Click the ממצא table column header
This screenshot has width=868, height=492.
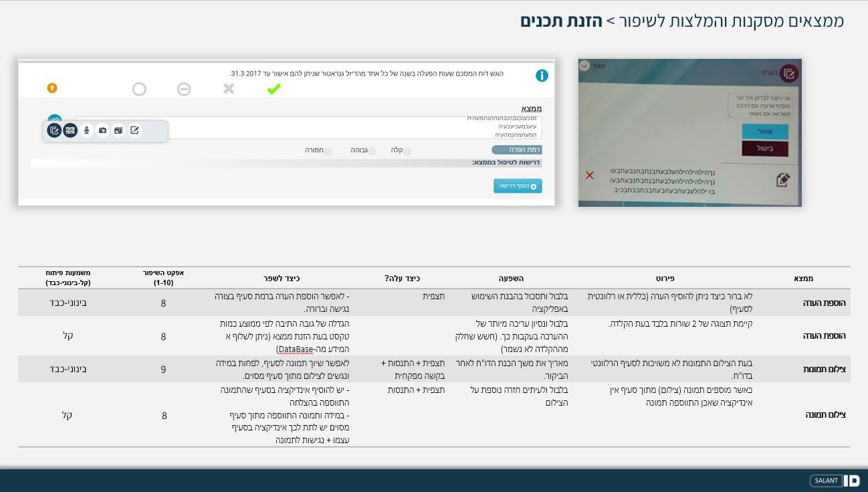coord(803,278)
